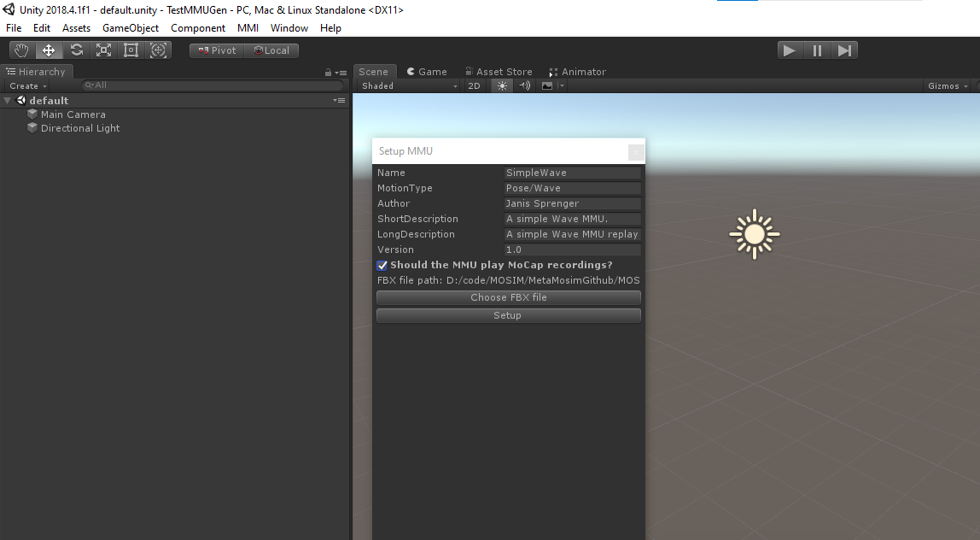This screenshot has height=540, width=980.
Task: Toggle 2D scene view mode
Action: pyautogui.click(x=475, y=85)
